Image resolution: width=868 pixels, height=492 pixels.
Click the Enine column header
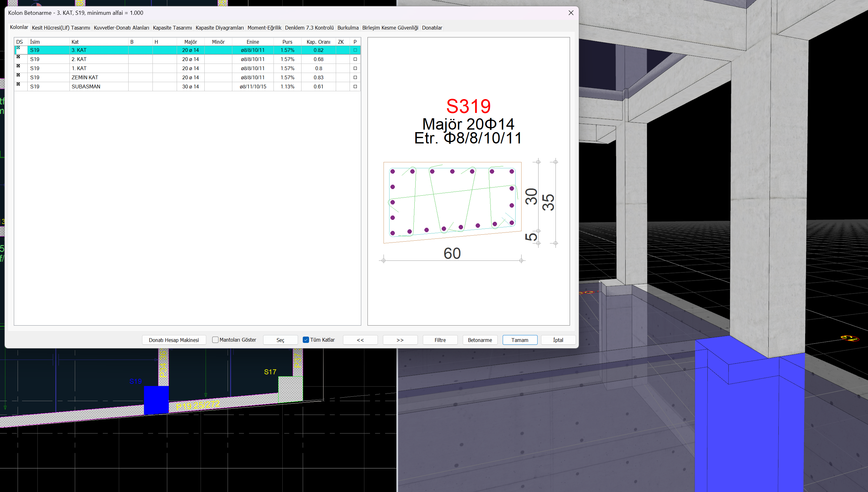click(x=253, y=42)
